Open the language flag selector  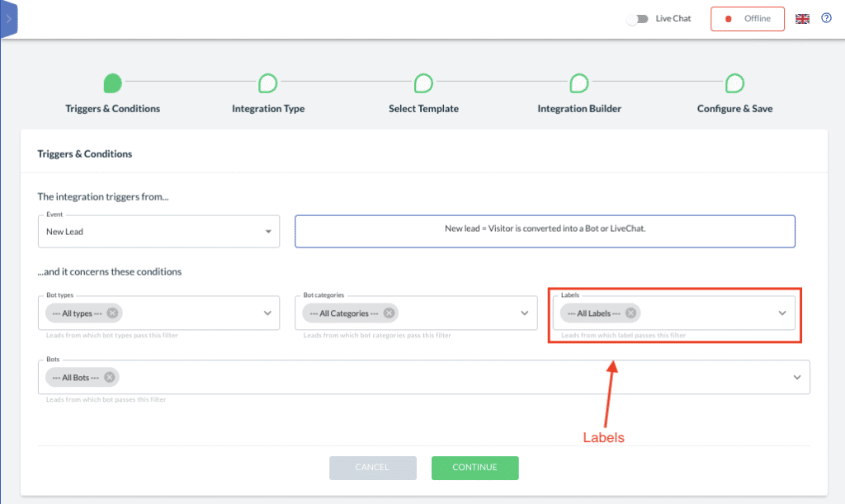[802, 17]
